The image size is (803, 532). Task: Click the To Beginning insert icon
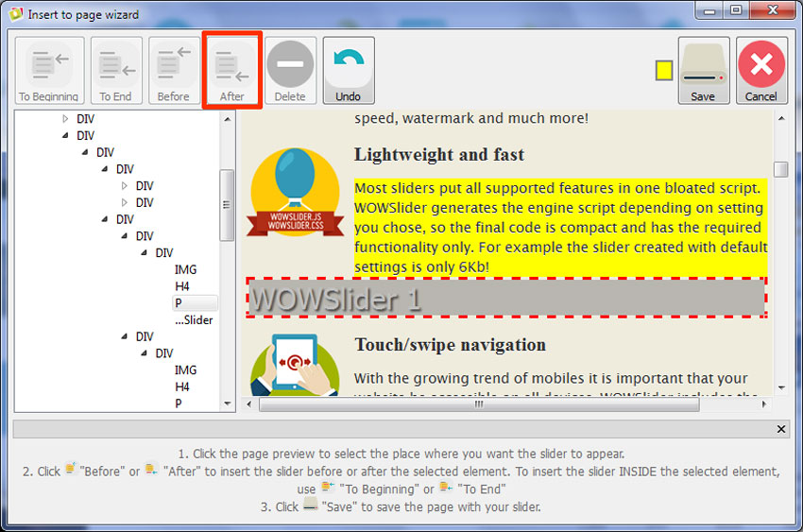click(x=49, y=70)
